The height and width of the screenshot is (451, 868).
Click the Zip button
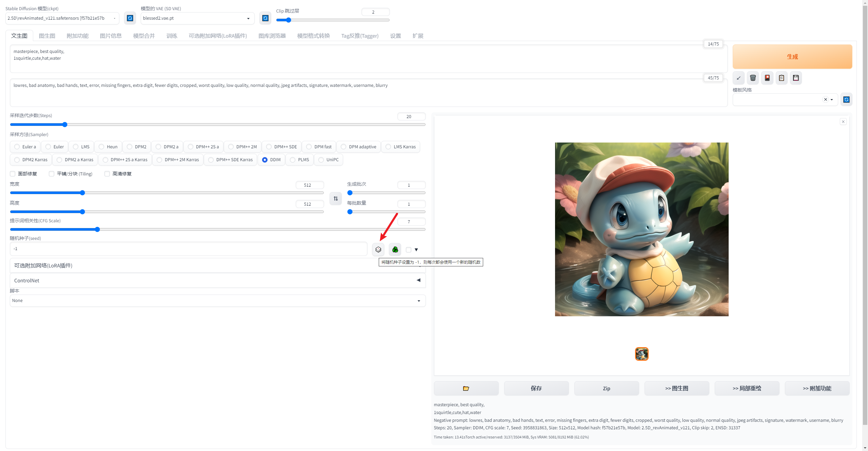pos(606,388)
